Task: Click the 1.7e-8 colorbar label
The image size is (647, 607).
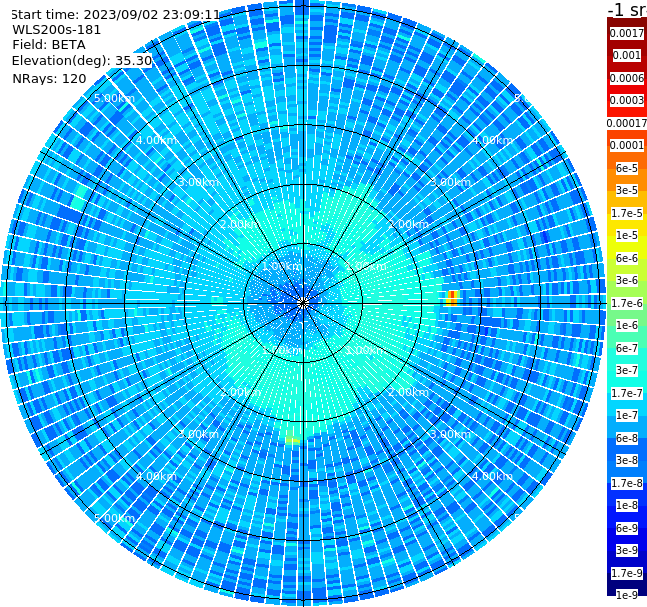Action: point(627,483)
